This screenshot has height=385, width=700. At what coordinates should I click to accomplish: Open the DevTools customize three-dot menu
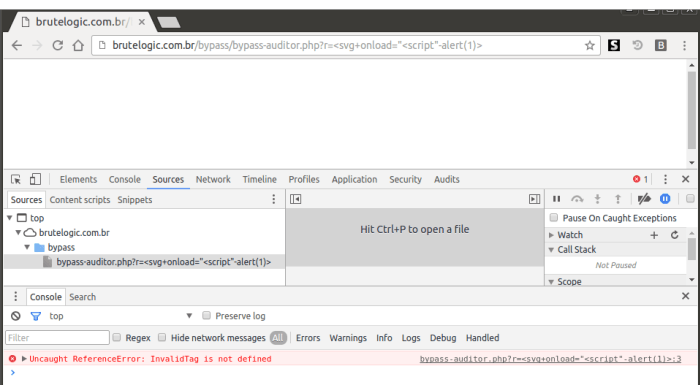(x=665, y=179)
